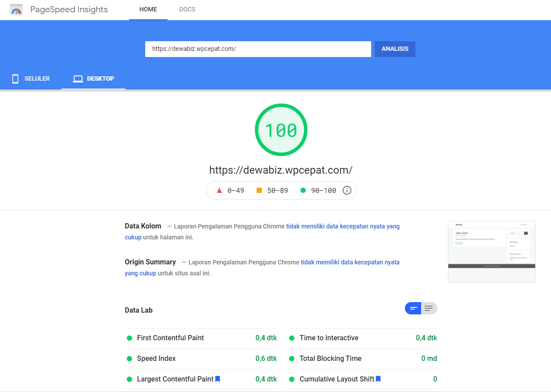Switch Data Lab to expanded list view
The height and width of the screenshot is (392, 551).
tap(429, 309)
